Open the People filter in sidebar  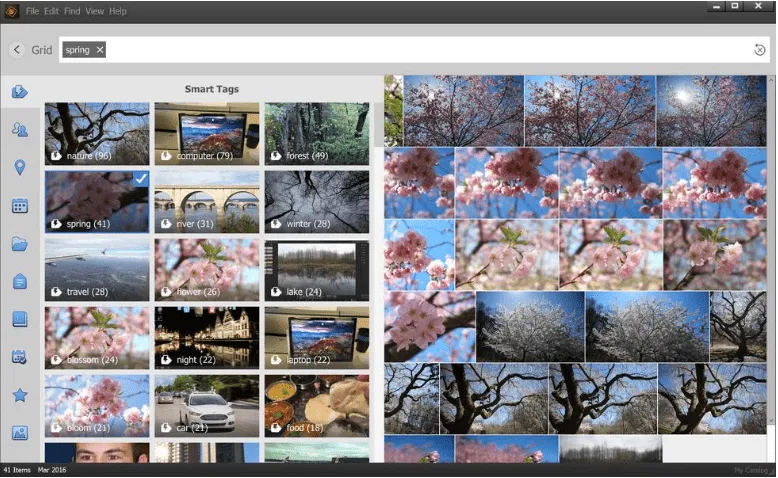(19, 130)
